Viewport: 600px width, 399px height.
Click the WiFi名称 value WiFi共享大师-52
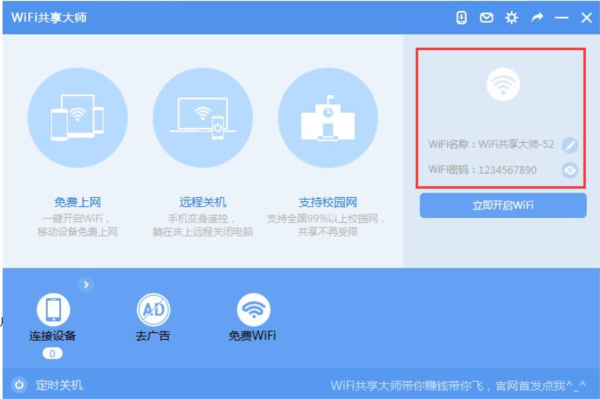pyautogui.click(x=516, y=144)
